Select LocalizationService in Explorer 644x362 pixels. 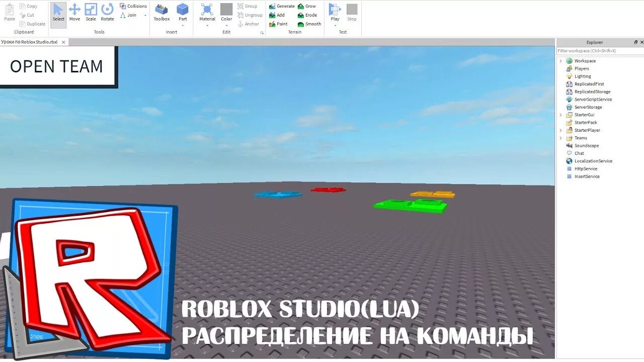(593, 161)
